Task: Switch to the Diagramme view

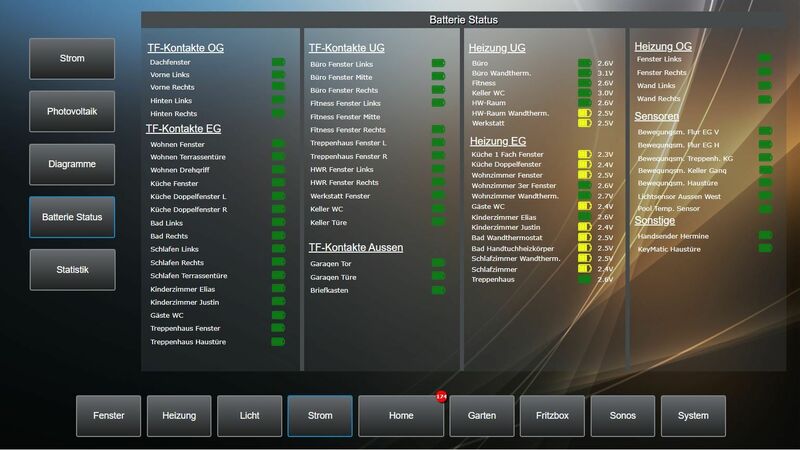Action: click(x=72, y=164)
